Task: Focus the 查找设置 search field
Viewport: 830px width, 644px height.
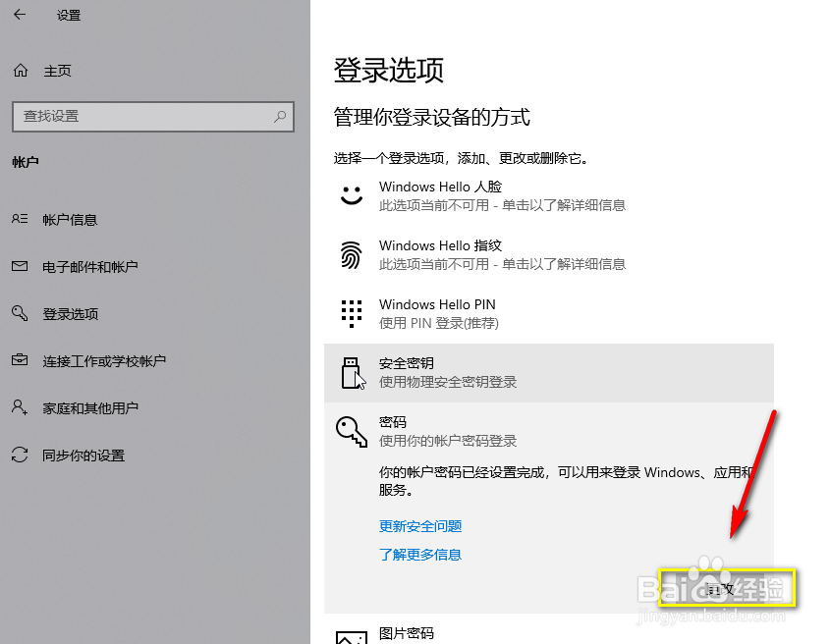Action: tap(153, 117)
